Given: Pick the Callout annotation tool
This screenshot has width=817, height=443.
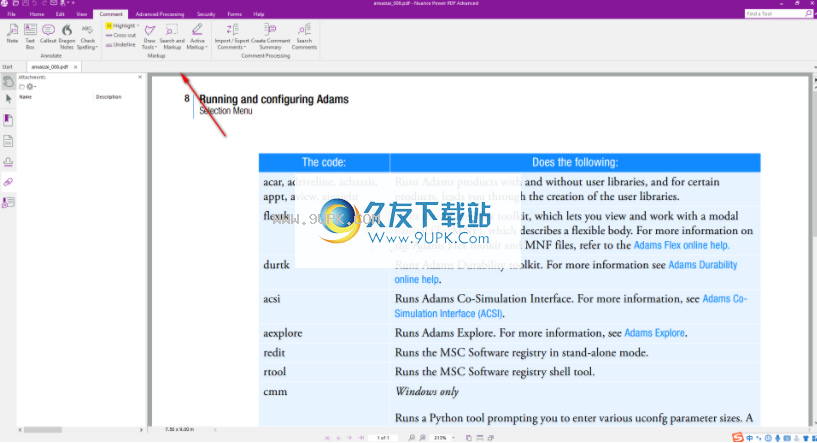Looking at the screenshot, I should click(48, 34).
